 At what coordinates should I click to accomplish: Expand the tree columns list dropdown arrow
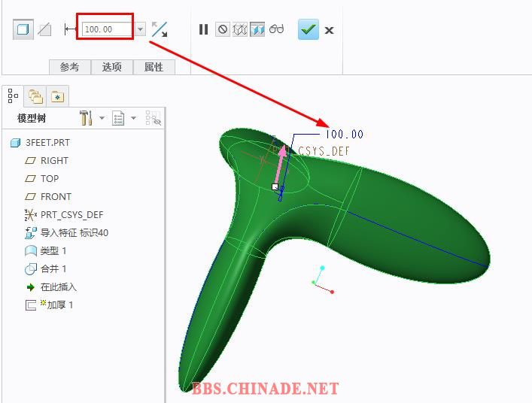point(134,118)
